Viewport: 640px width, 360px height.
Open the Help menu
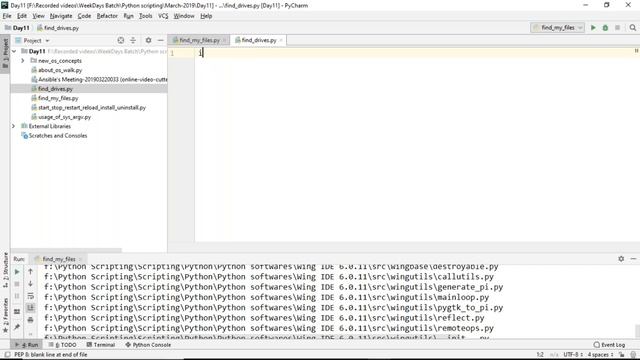pyautogui.click(x=206, y=16)
